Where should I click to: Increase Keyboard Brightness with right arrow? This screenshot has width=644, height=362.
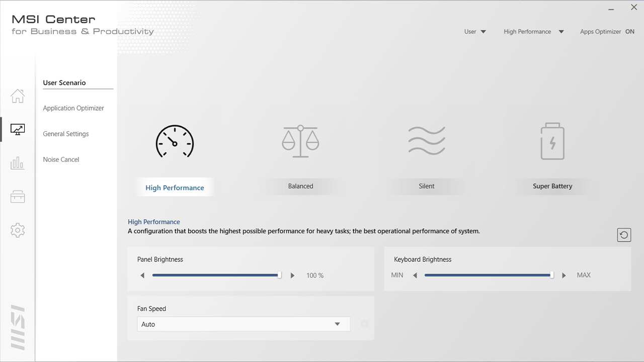point(564,276)
